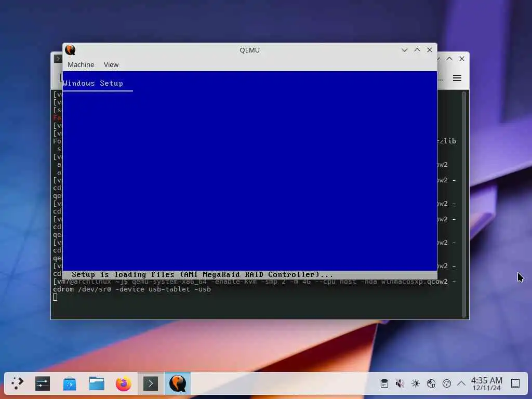Open the clipboard tray icon
Screen dimensions: 532x399
pyautogui.click(x=384, y=383)
